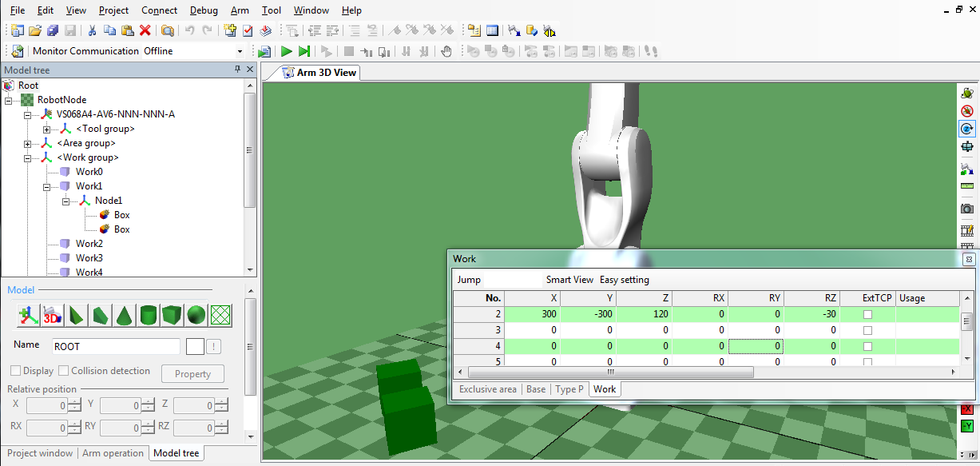
Task: Click the model color swatch beside Name
Action: 195,346
